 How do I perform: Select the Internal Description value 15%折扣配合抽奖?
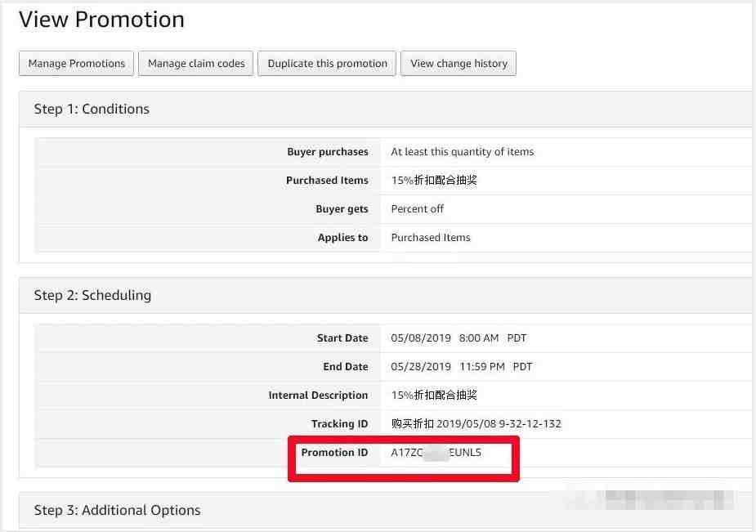pos(434,396)
